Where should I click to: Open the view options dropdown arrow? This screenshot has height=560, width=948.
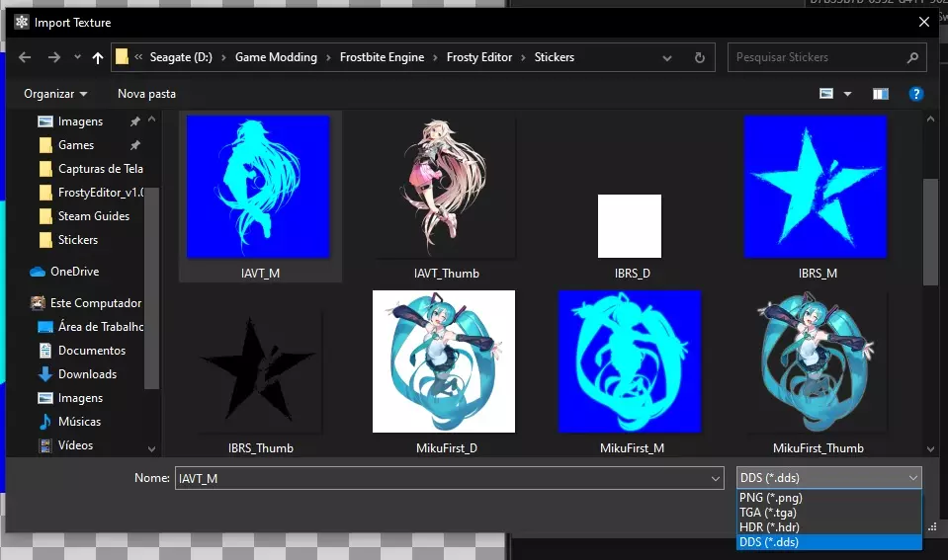[847, 94]
